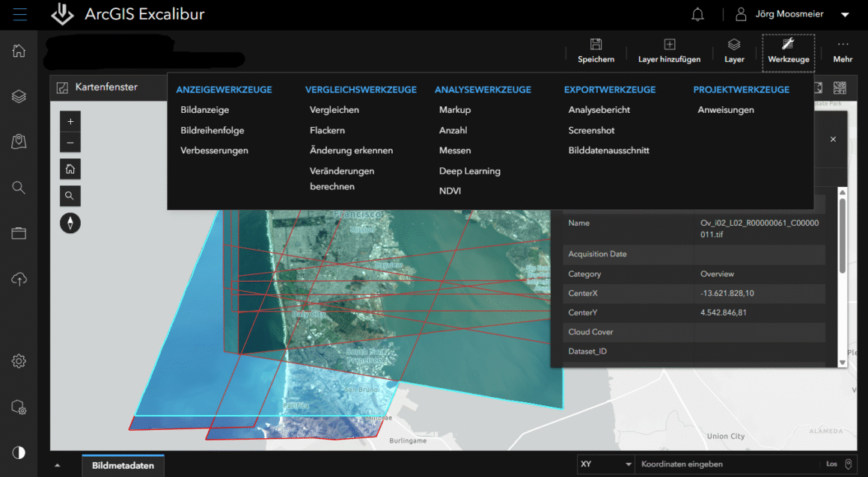Click the Los go button
The height and width of the screenshot is (477, 868).
[831, 464]
